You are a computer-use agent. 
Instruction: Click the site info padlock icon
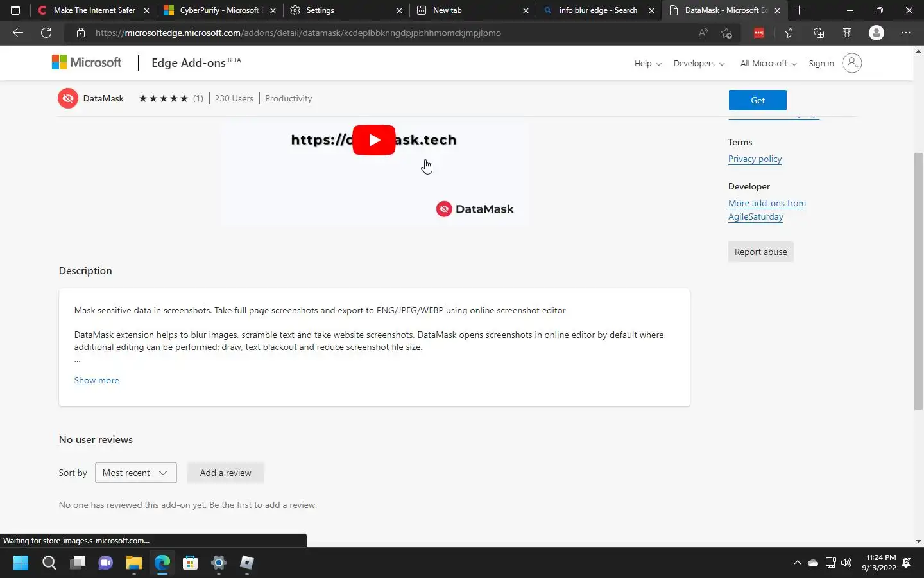[x=80, y=33]
